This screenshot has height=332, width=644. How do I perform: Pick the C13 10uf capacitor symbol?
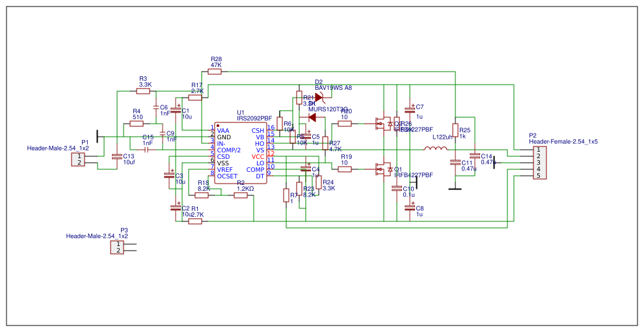tap(117, 156)
